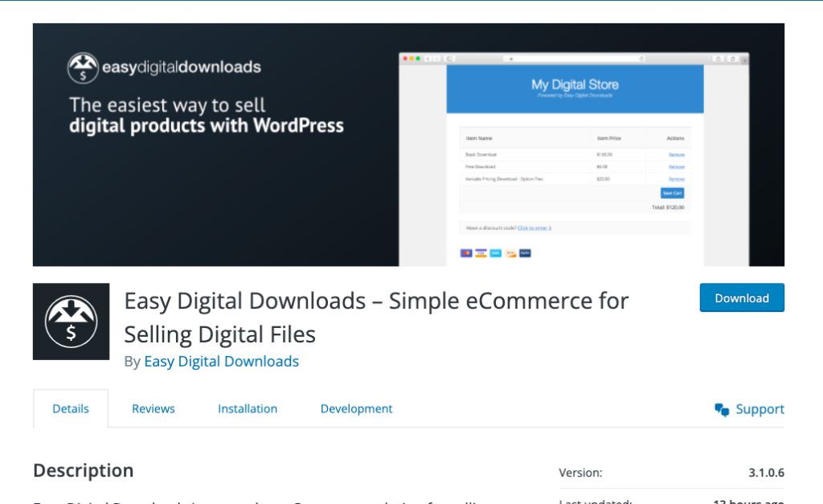
Task: Open the Installation tab
Action: [x=248, y=408]
